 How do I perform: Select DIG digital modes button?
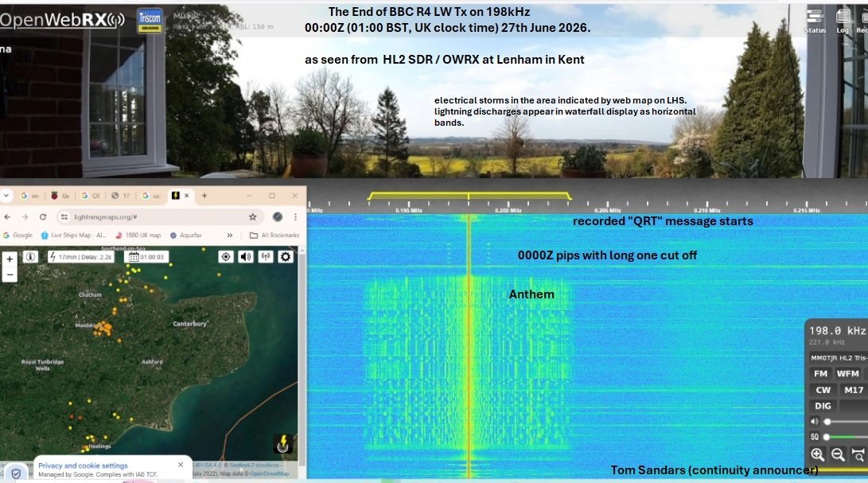coord(823,406)
